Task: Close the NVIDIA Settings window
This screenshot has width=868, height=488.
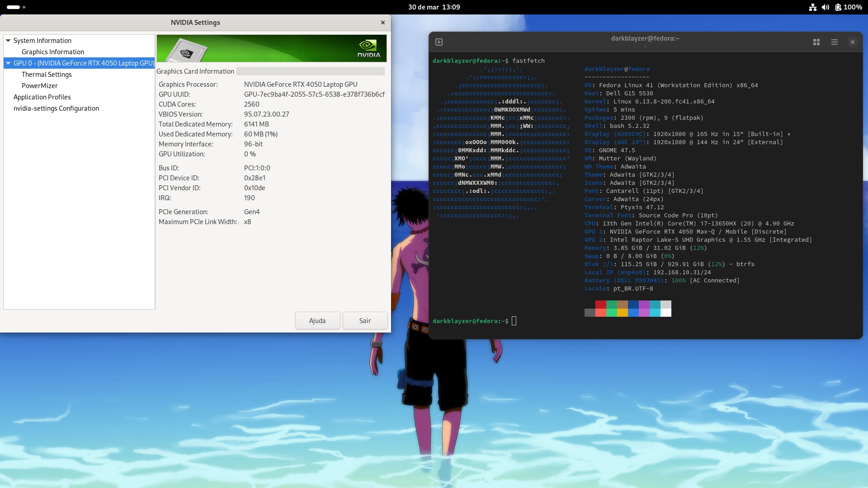Action: point(383,23)
